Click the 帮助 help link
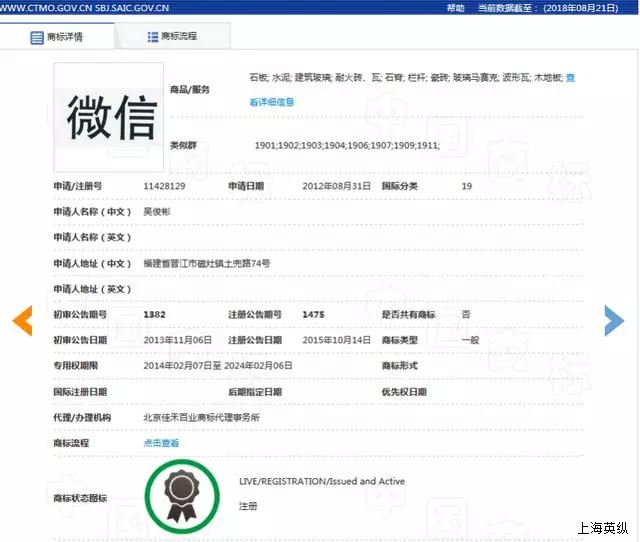The height and width of the screenshot is (542, 640). (456, 8)
